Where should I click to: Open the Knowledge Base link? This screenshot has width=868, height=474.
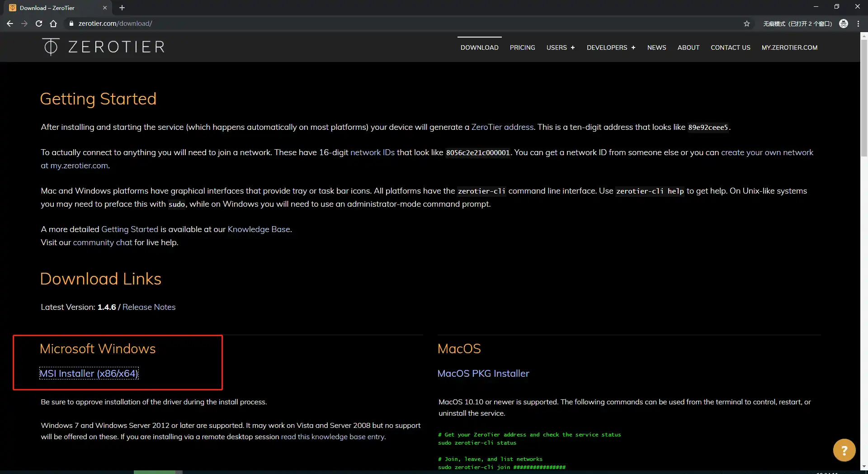pos(259,229)
